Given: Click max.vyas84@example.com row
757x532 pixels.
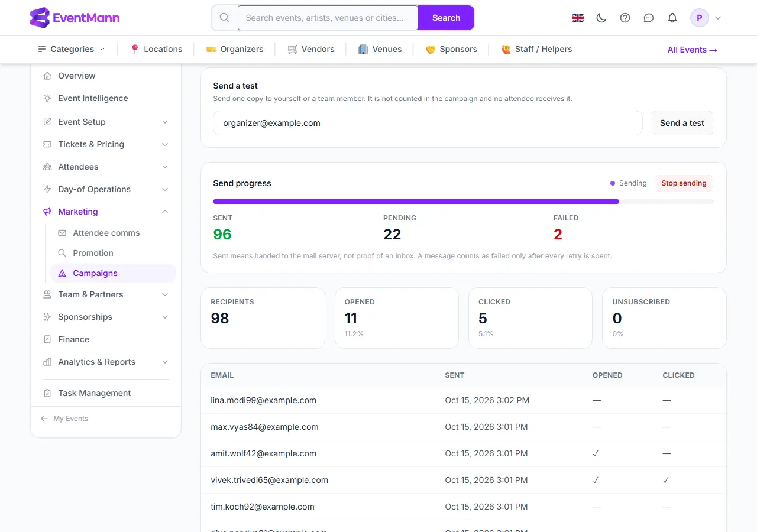Looking at the screenshot, I should 464,427.
